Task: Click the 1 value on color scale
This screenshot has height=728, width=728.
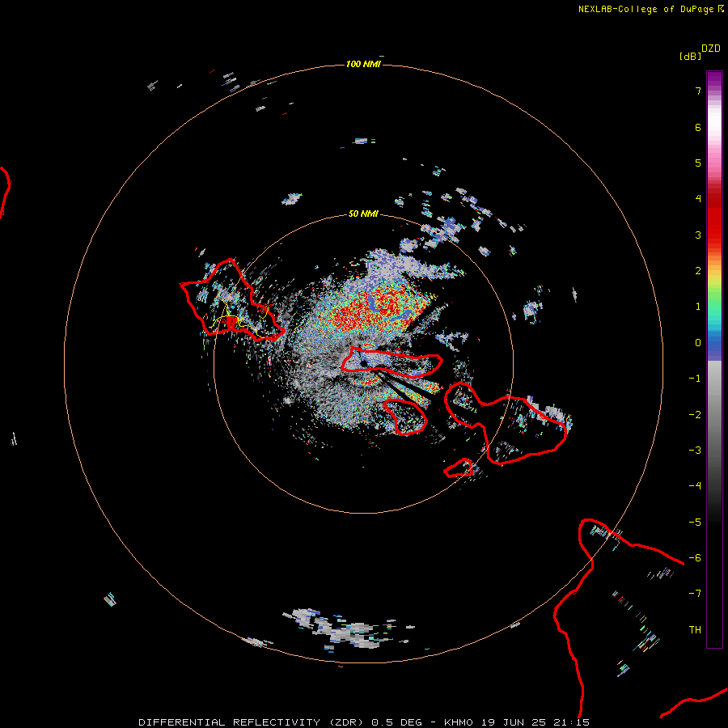Action: click(698, 307)
